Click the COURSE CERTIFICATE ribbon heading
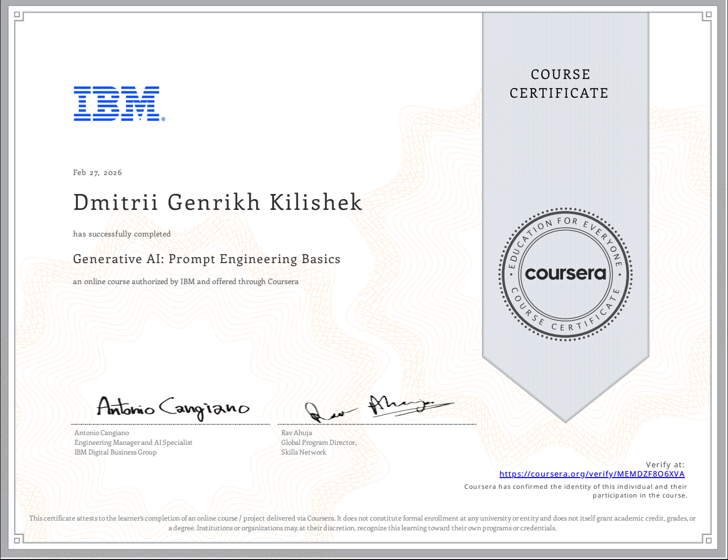 pos(560,84)
